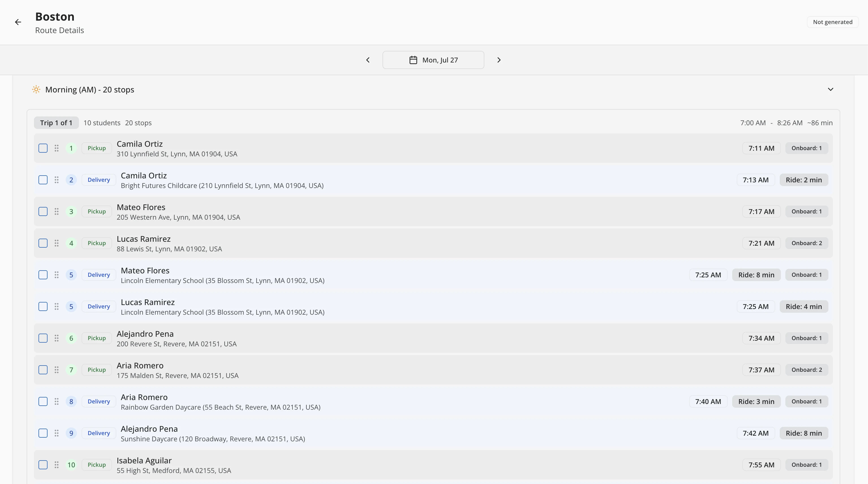This screenshot has width=868, height=484.
Task: Go back using the left arrow icon
Action: pos(18,22)
